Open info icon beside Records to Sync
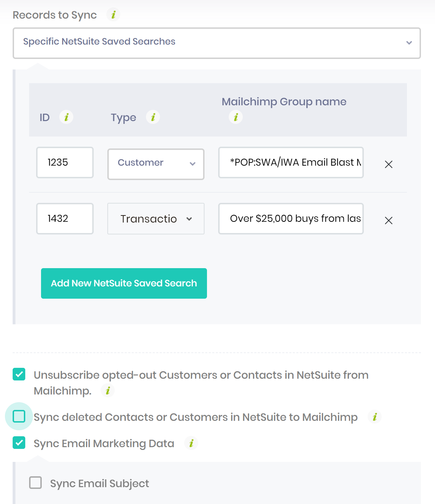This screenshot has width=435, height=504. pos(113,15)
